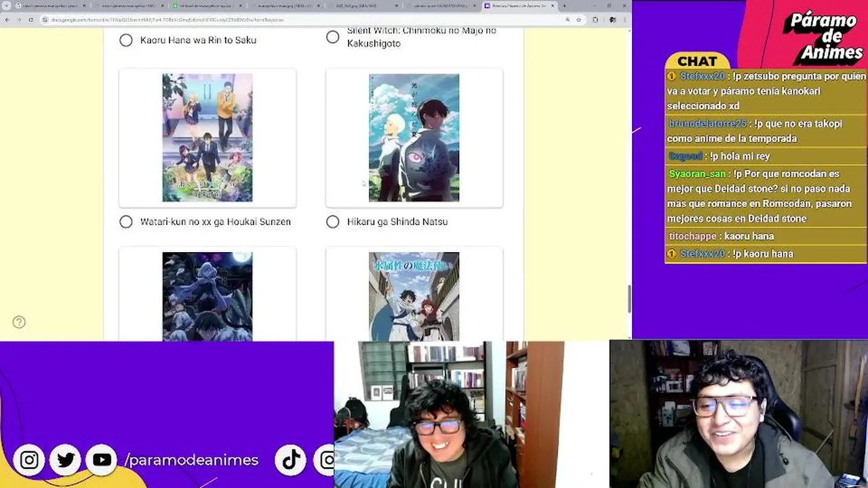Click the YouTube icon in the banner
This screenshot has width=868, height=488.
102,460
